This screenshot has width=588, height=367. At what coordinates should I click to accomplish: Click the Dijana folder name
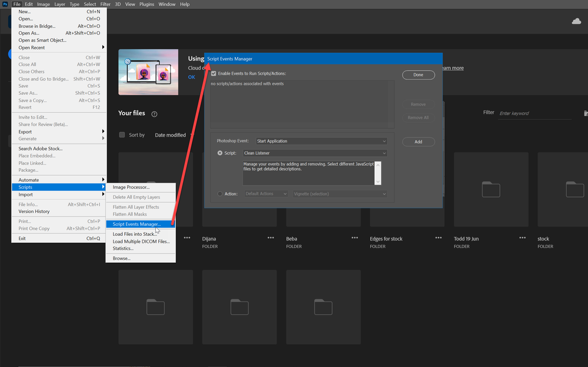click(x=210, y=239)
